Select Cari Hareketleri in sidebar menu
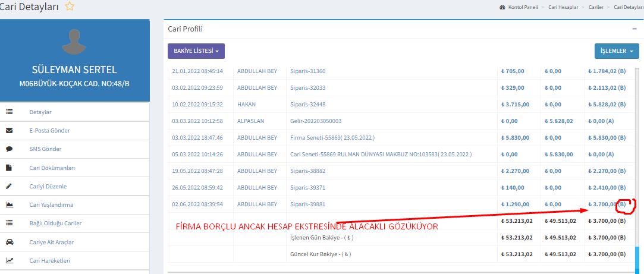644x274 pixels. (x=50, y=260)
